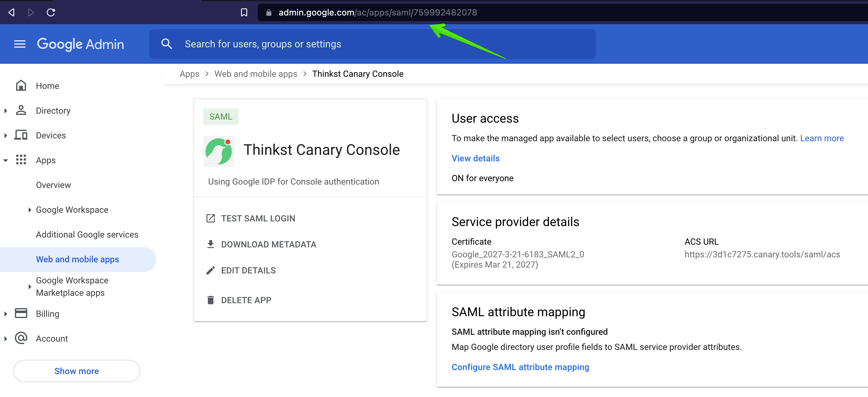The height and width of the screenshot is (397, 868).
Task: Click DELETE APP
Action: [246, 300]
